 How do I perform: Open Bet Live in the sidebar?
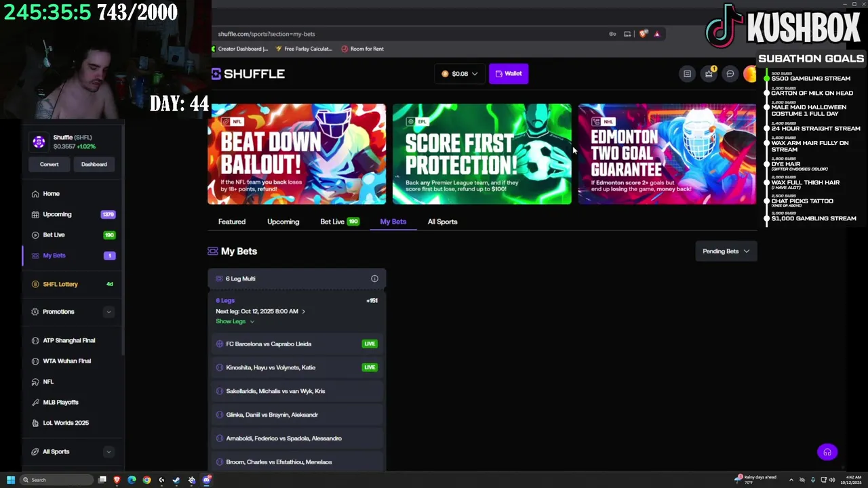tap(73, 235)
